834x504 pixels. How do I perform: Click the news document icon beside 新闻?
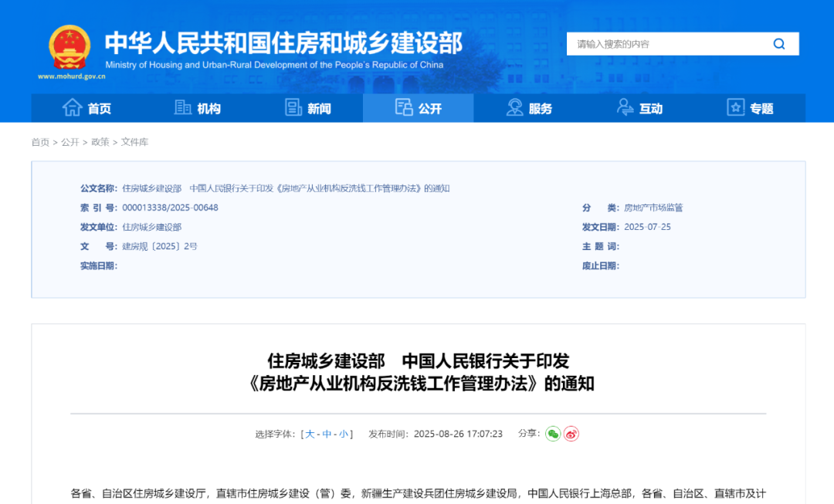pyautogui.click(x=291, y=108)
